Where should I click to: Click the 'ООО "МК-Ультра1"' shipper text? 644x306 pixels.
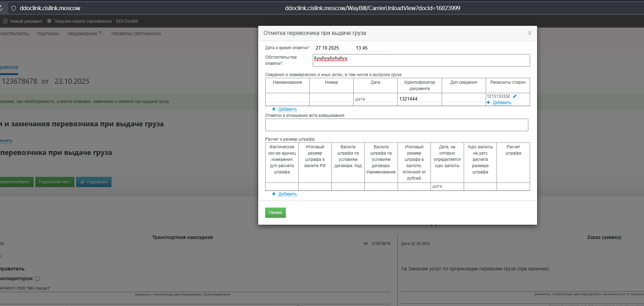pos(34,288)
